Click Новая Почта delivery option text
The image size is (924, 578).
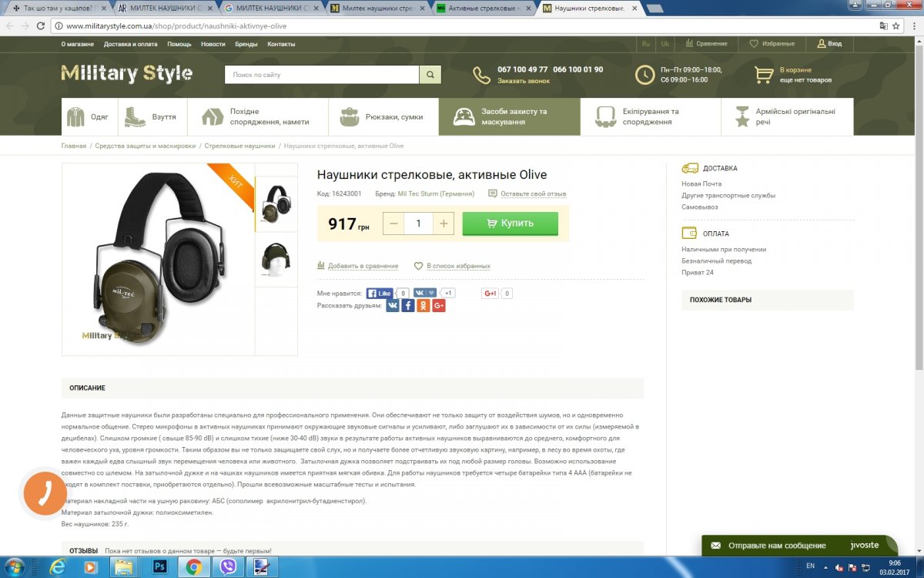[x=701, y=184]
